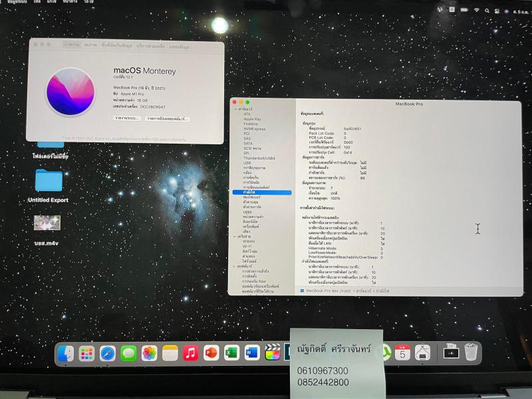Viewport: 532px width, 399px height.
Task: Collapse the เครือข่าย section in sidebar
Action: pos(235,237)
